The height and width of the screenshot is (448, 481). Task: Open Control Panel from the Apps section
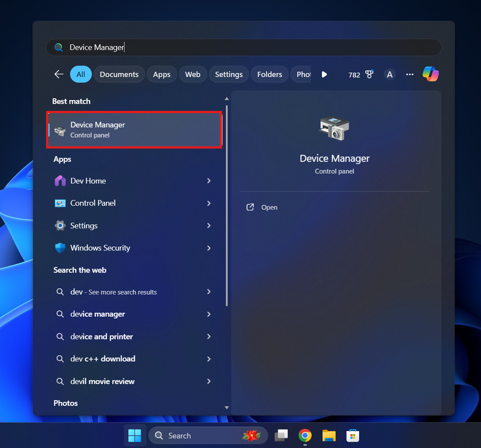[x=92, y=203]
